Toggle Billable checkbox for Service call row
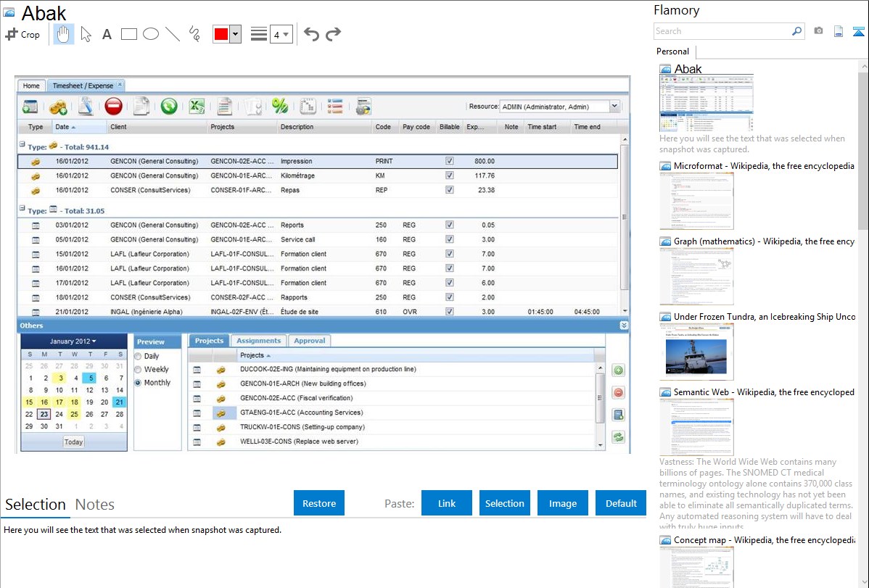This screenshot has width=869, height=588. [450, 239]
